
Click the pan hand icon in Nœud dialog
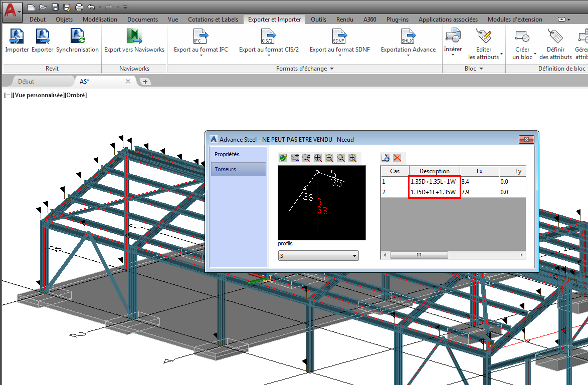click(x=295, y=158)
